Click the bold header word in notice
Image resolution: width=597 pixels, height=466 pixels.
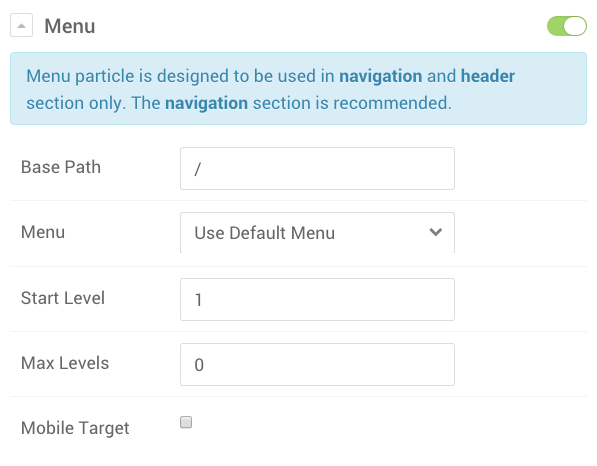[488, 76]
